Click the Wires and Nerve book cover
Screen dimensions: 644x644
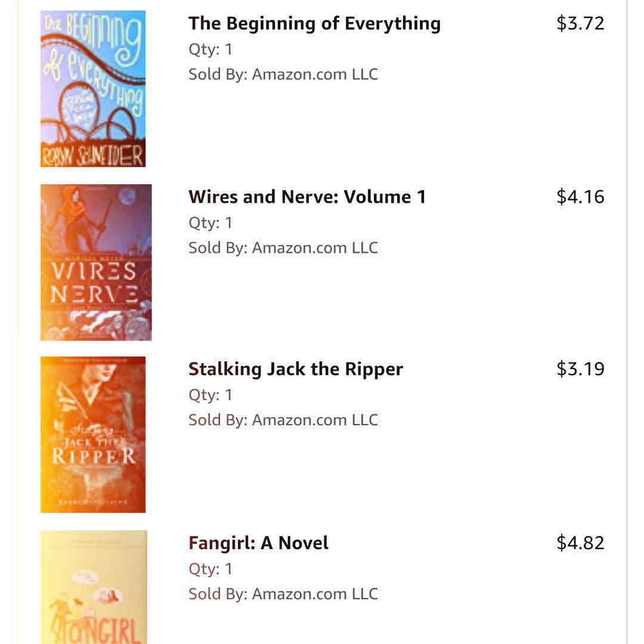[x=96, y=262]
